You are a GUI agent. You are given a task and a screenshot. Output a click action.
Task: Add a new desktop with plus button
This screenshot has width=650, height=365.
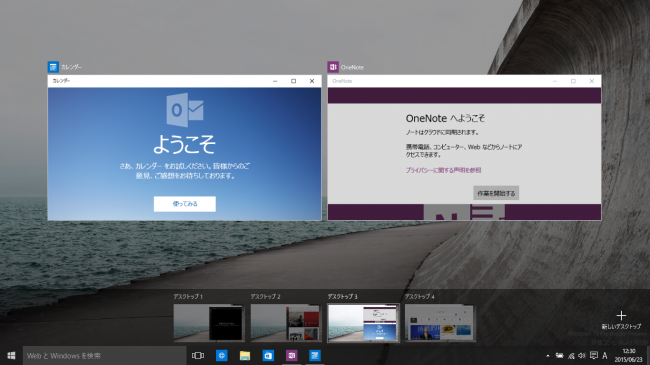coord(621,319)
